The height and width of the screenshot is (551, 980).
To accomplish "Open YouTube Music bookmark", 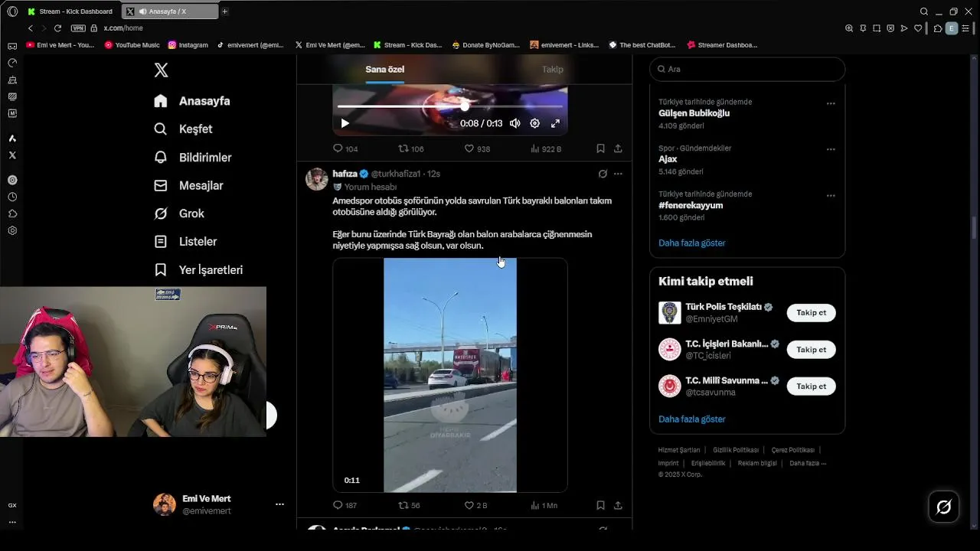I will (132, 45).
